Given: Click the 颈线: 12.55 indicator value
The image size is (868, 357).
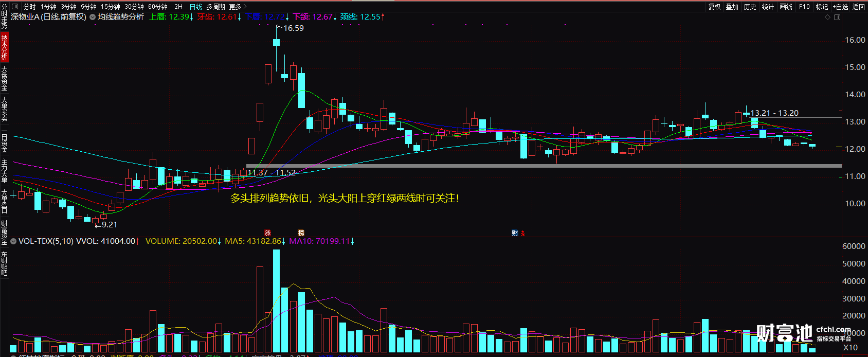Looking at the screenshot, I should tap(363, 17).
